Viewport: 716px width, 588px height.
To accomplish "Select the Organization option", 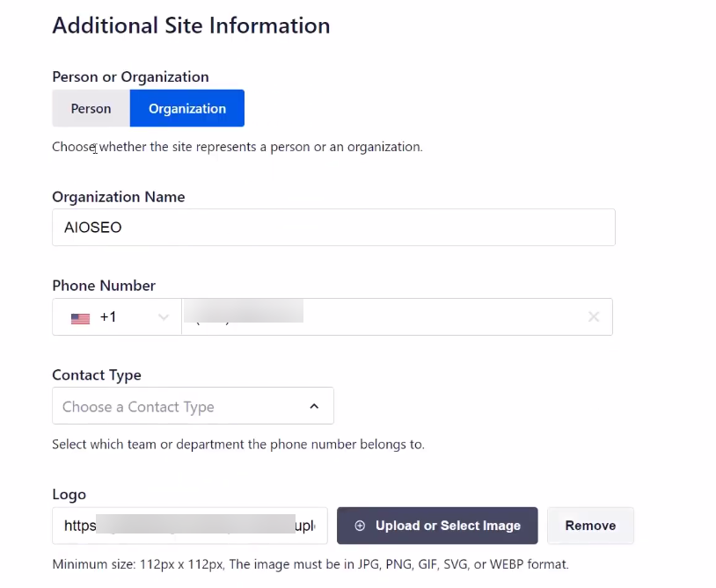I will (x=187, y=109).
